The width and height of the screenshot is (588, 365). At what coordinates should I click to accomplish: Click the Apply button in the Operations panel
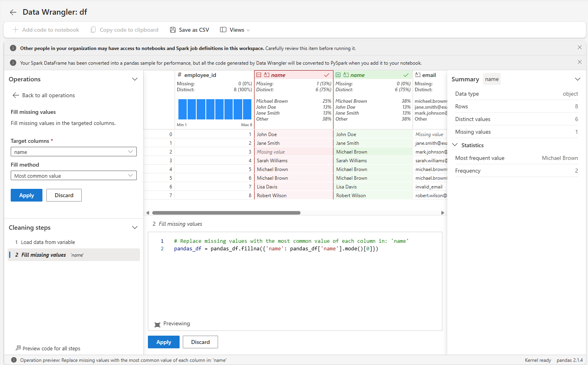pos(26,195)
